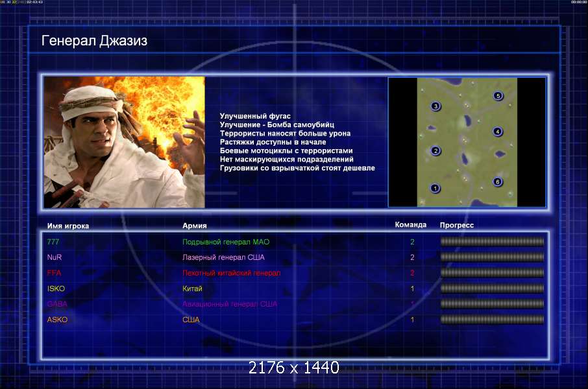Click the progress bar for player ASKO
Viewport: 588px width, 389px height.
point(493,320)
